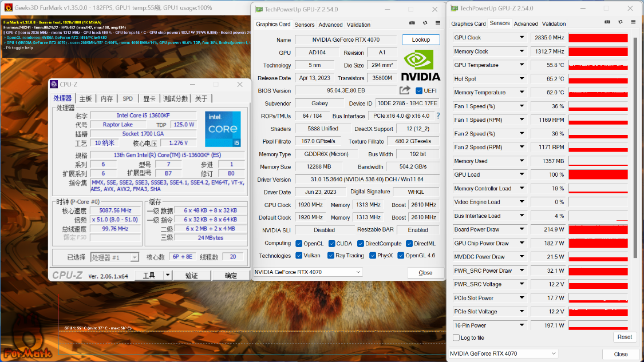This screenshot has width=644, height=362.
Task: Expand the GPU Temperature sensor dropdown
Action: point(521,65)
